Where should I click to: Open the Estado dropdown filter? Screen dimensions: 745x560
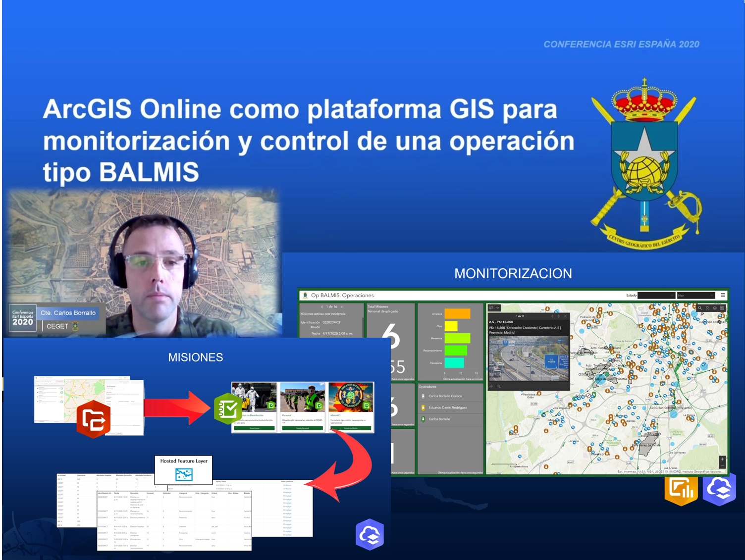coord(656,296)
